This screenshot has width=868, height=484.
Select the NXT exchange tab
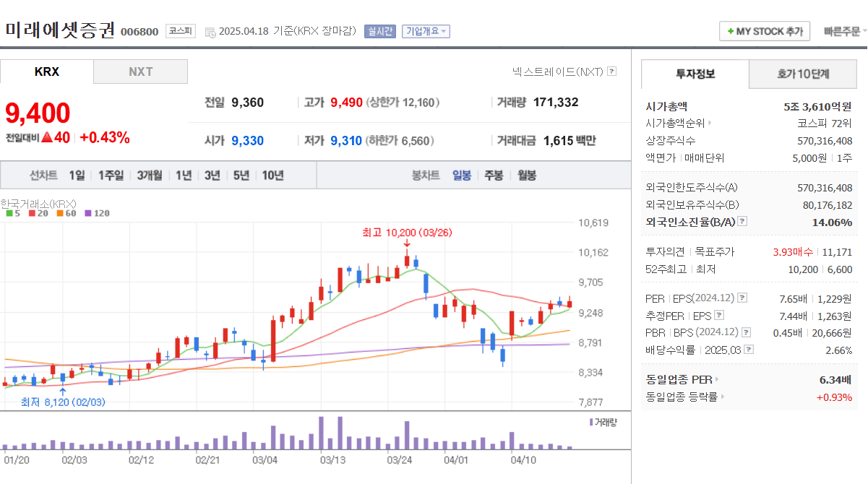(x=140, y=72)
